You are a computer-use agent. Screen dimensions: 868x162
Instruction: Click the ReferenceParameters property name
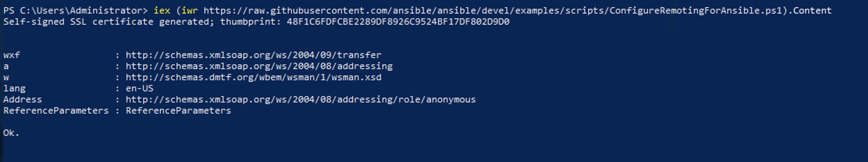56,111
